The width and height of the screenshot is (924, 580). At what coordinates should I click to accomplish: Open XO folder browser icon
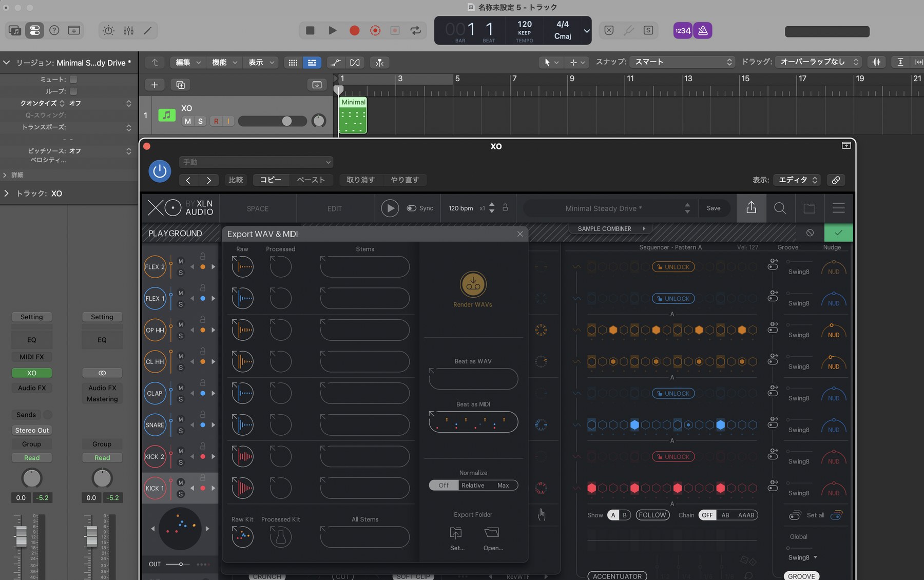click(809, 208)
